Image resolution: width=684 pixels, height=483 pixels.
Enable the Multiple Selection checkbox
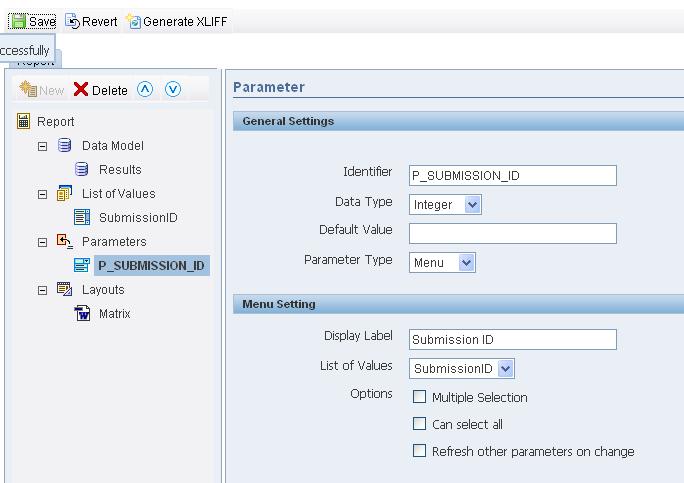coord(420,397)
